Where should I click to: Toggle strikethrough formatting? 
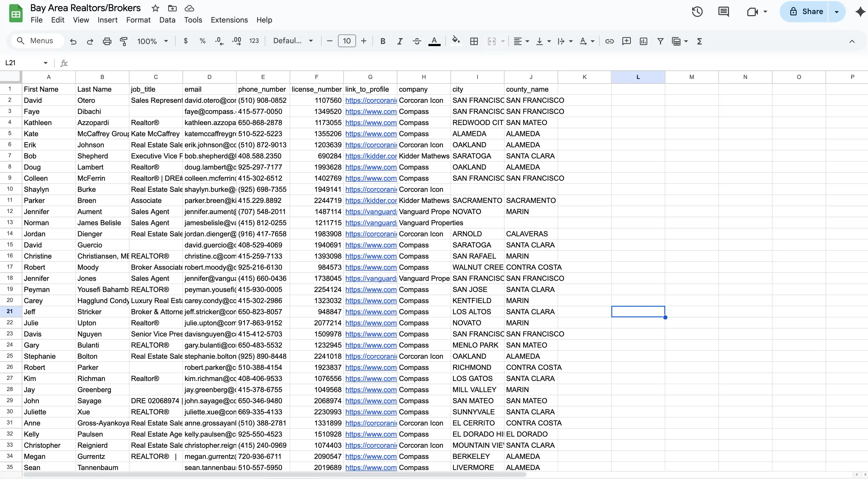[x=417, y=41]
